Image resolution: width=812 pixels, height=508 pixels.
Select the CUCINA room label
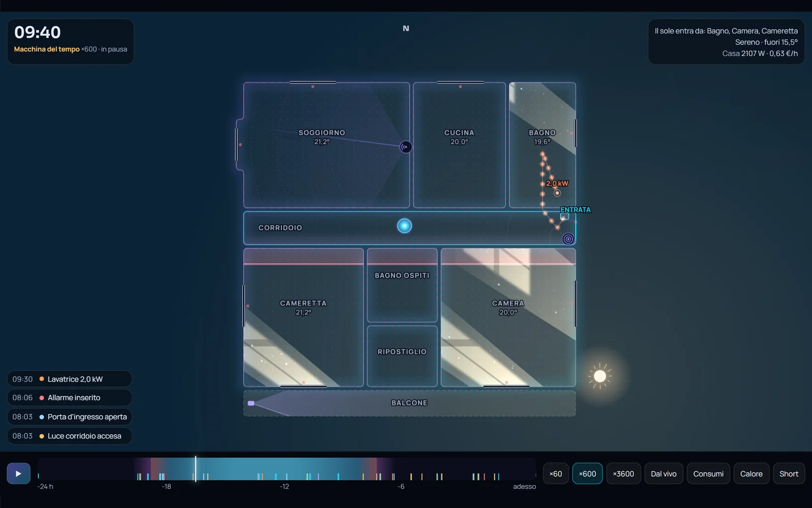pos(459,132)
